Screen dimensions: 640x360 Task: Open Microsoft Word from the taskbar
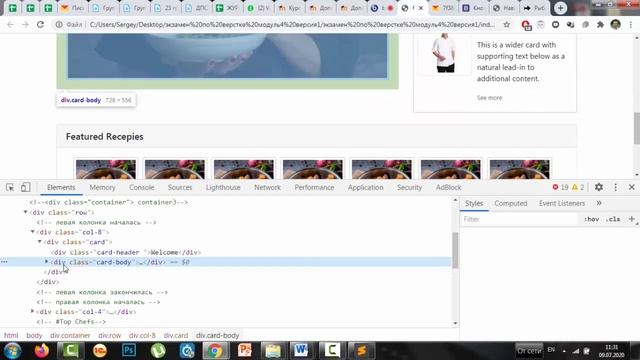click(301, 351)
